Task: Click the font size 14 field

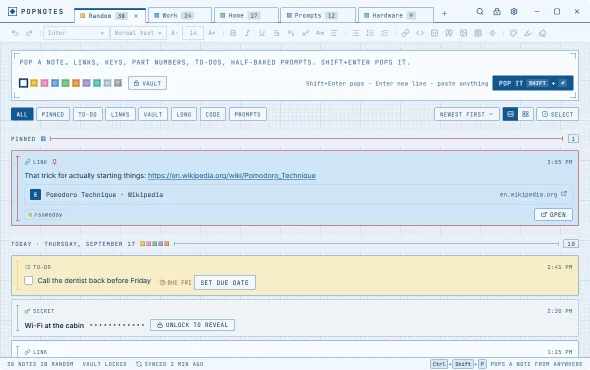Action: coord(193,33)
